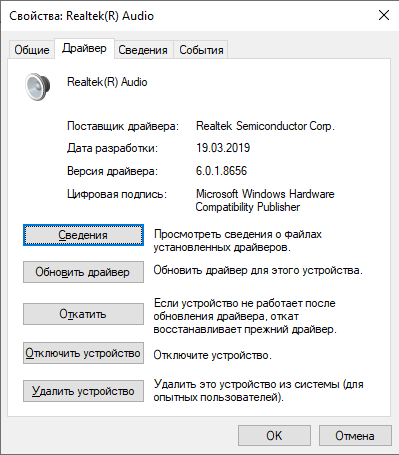
Task: Click the Microsoft Windows Hardware Compatibility Publisher text
Action: point(265,200)
